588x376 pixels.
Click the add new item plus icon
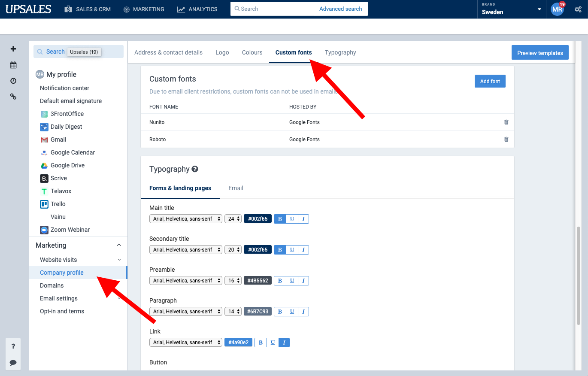tap(13, 49)
